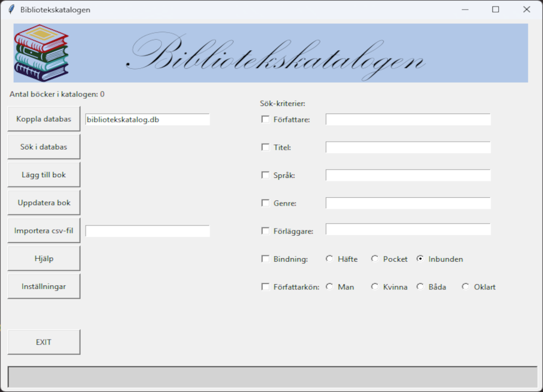This screenshot has height=392, width=543.
Task: Pick Man as author gender
Action: tap(329, 286)
